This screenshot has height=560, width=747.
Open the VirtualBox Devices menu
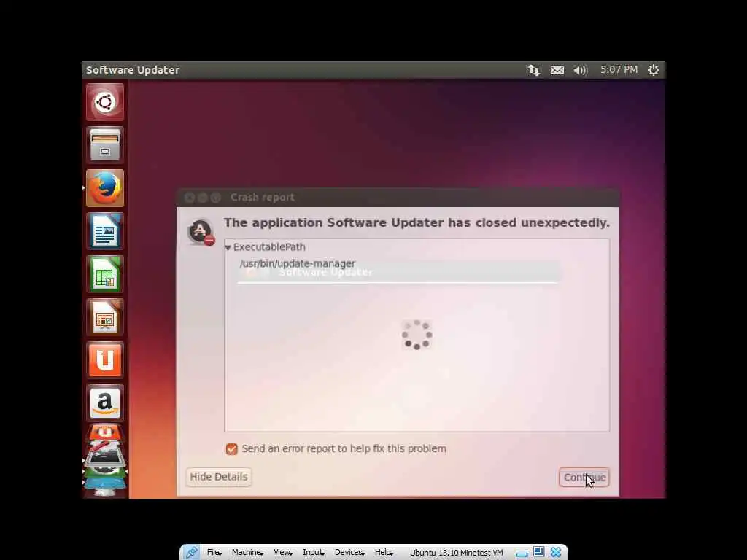349,553
